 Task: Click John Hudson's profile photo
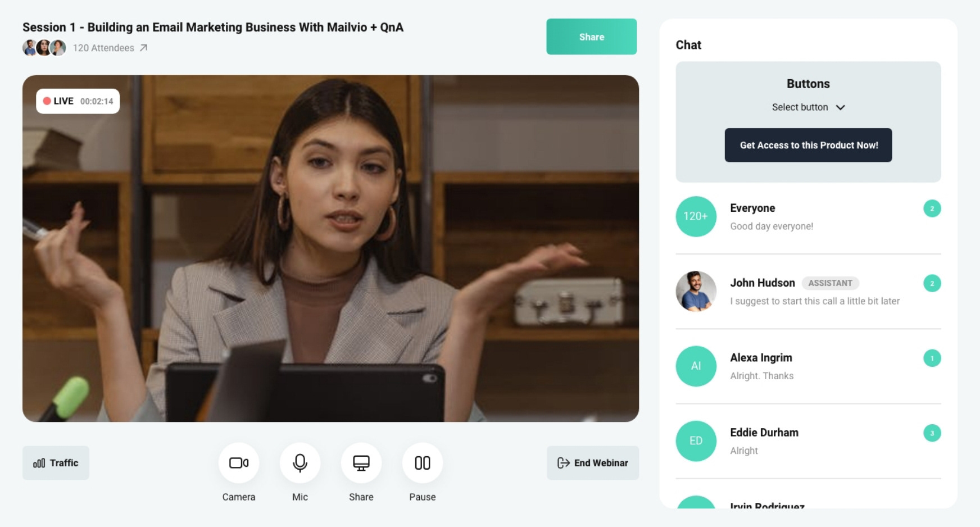(696, 291)
